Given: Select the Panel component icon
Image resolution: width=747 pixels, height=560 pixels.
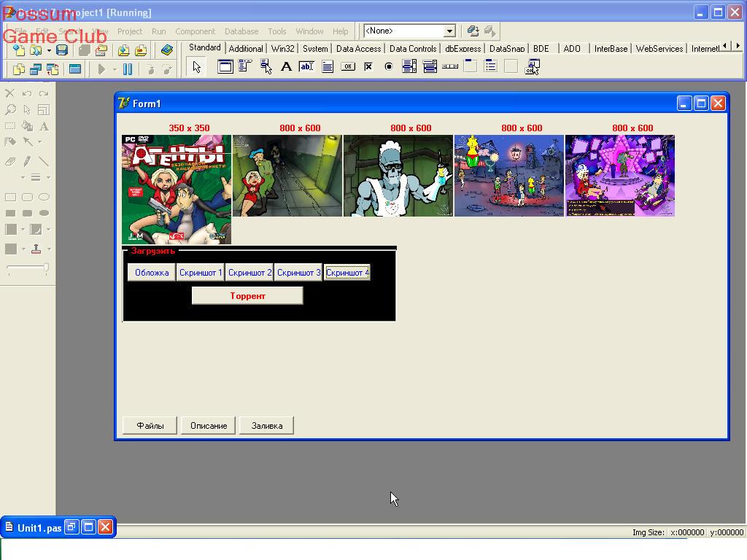Looking at the screenshot, I should (x=511, y=66).
